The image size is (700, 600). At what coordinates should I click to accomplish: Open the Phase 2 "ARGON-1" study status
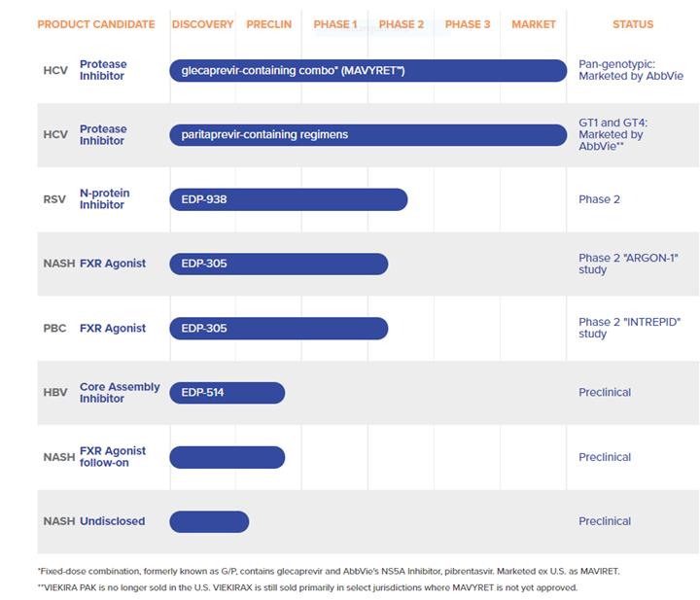click(x=627, y=264)
